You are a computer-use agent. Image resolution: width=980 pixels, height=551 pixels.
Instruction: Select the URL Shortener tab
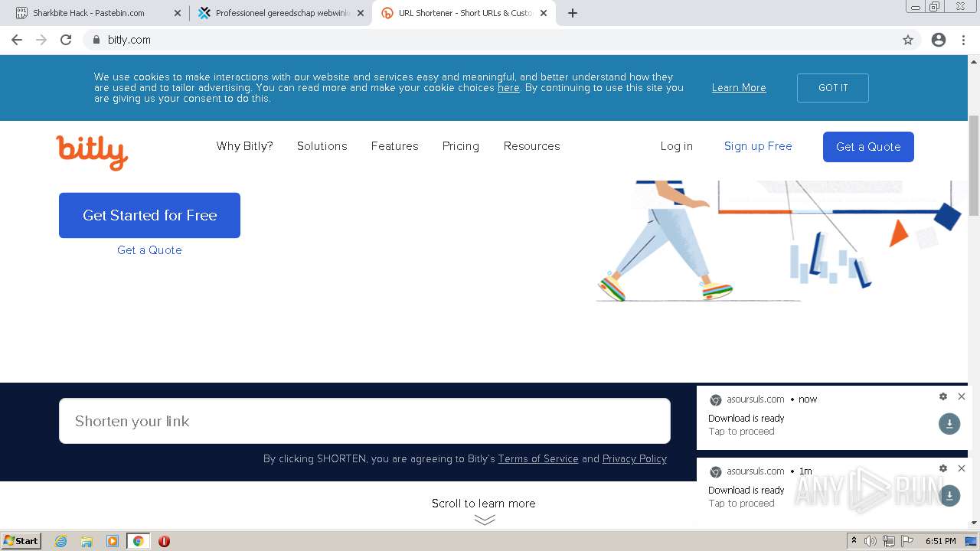(464, 13)
